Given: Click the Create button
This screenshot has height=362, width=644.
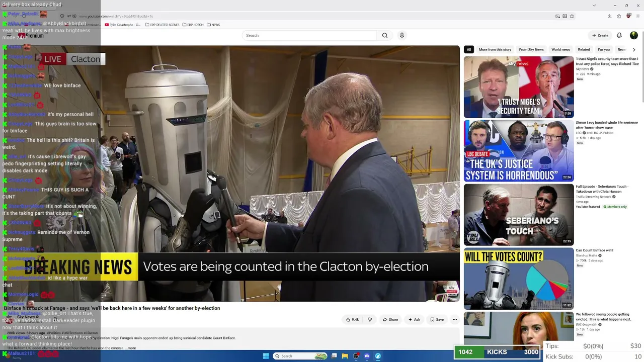Looking at the screenshot, I should coord(600,35).
